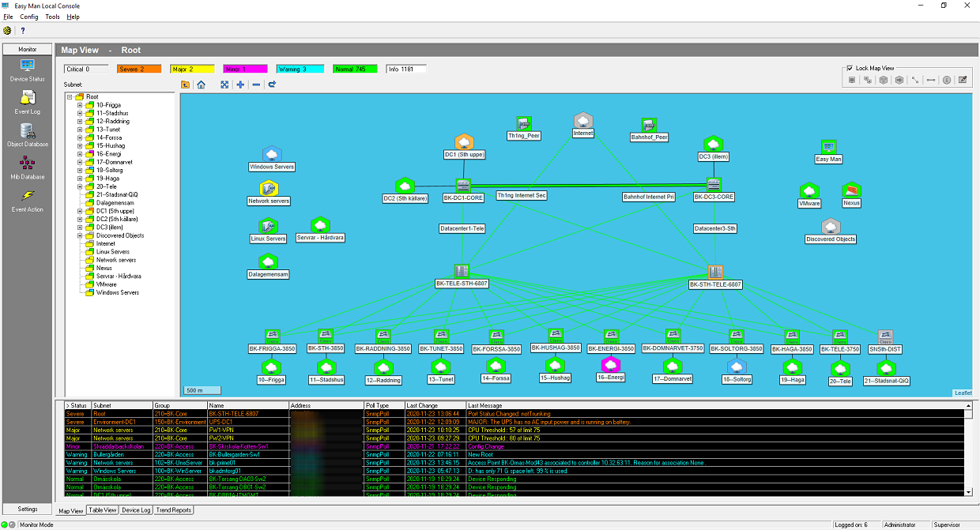This screenshot has width=980, height=530.
Task: Expand the 10-Frigga subnet
Action: pos(80,105)
